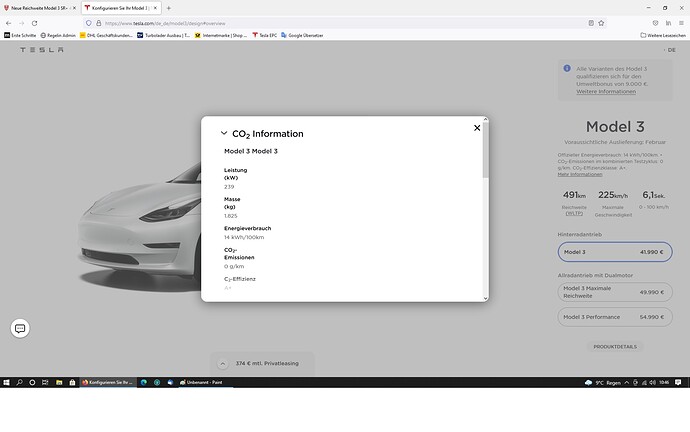Click Leistung value 239 in dialog

click(x=229, y=187)
